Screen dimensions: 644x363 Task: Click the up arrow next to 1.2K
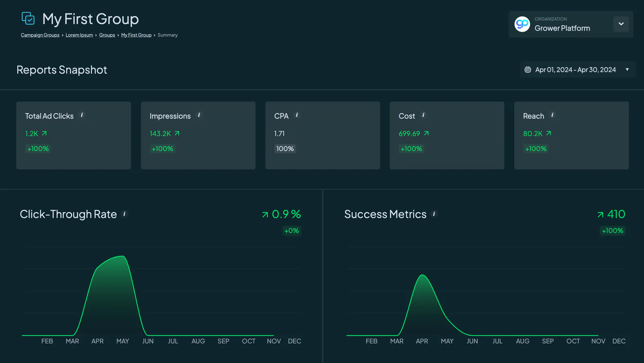point(44,133)
